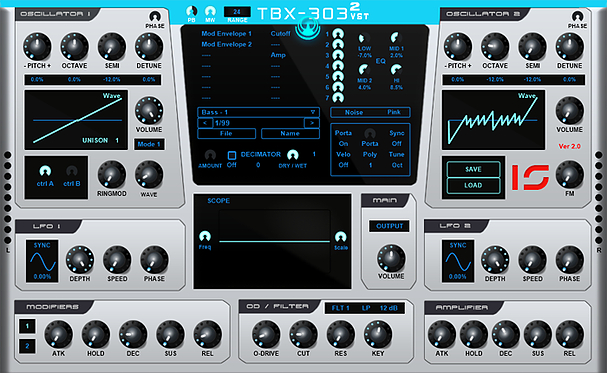Screen dimensions: 607x373
Task: Click the ctrl A knob
Action: coord(45,171)
